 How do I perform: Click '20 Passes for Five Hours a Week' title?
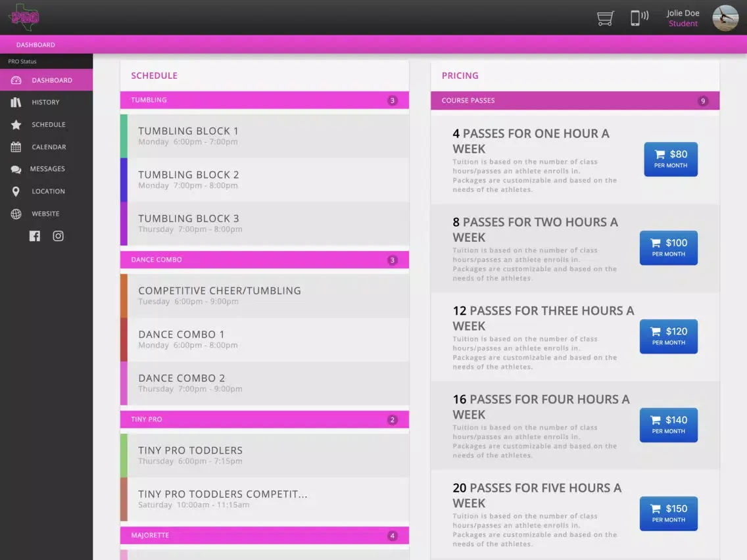pos(537,495)
